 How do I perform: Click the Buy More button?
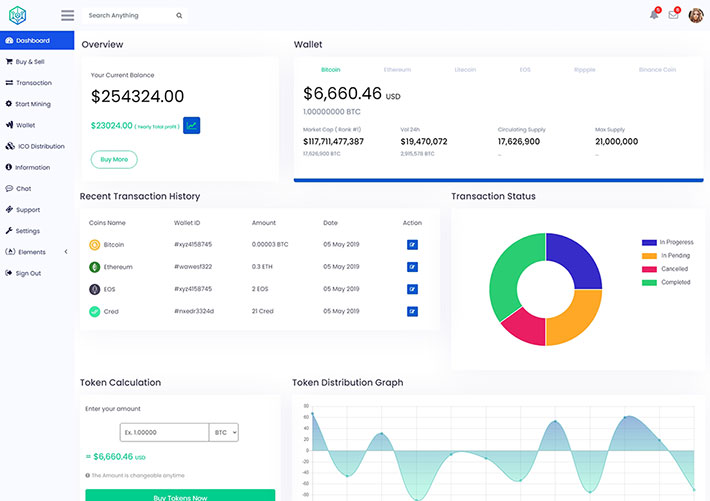114,159
